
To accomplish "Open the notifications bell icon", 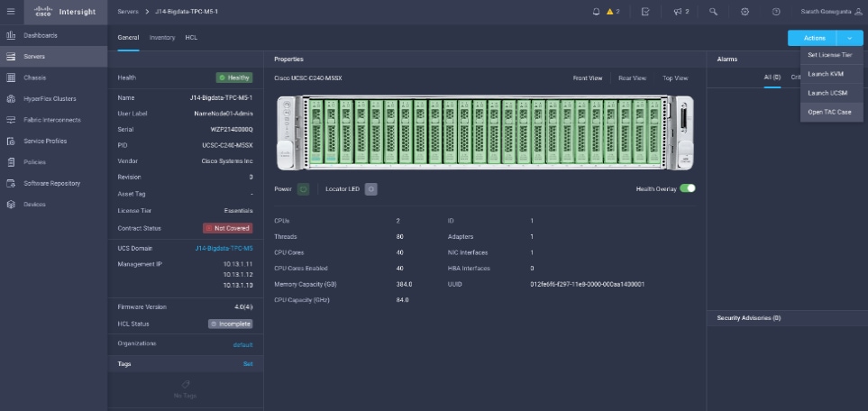I will click(x=596, y=12).
